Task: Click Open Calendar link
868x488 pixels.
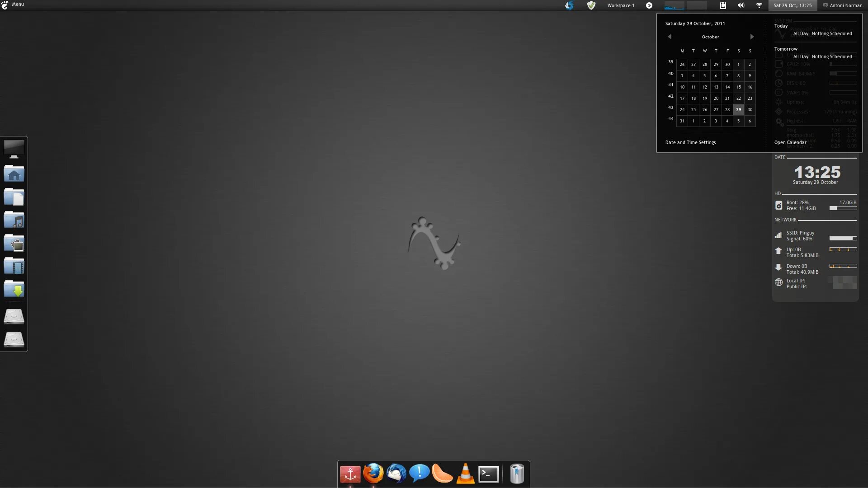Action: point(790,142)
